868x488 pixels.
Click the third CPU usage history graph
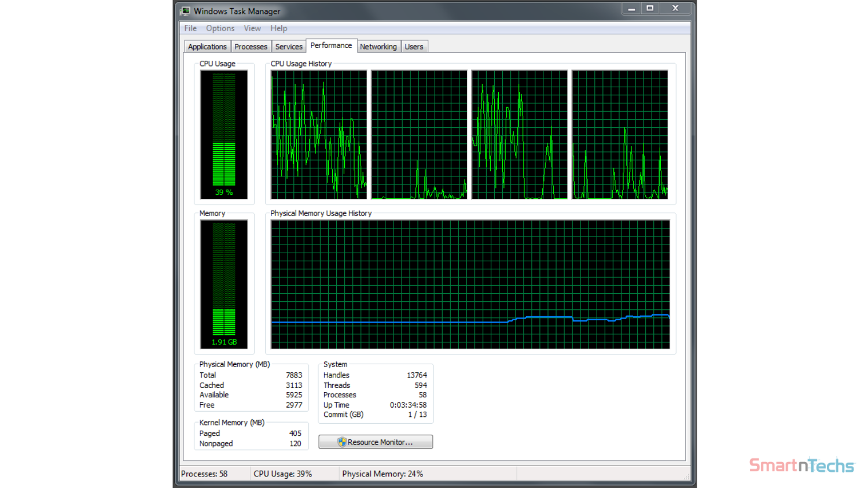pyautogui.click(x=520, y=135)
